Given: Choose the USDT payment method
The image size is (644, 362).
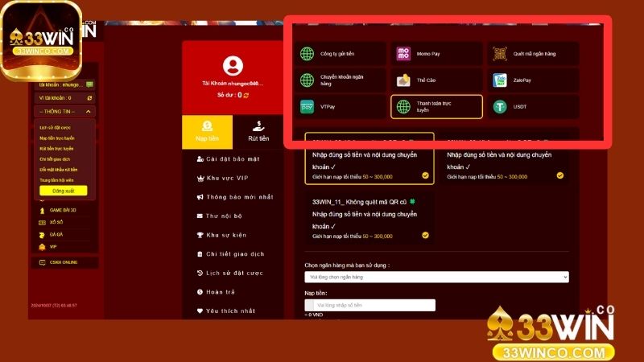Looking at the screenshot, I should tap(533, 107).
